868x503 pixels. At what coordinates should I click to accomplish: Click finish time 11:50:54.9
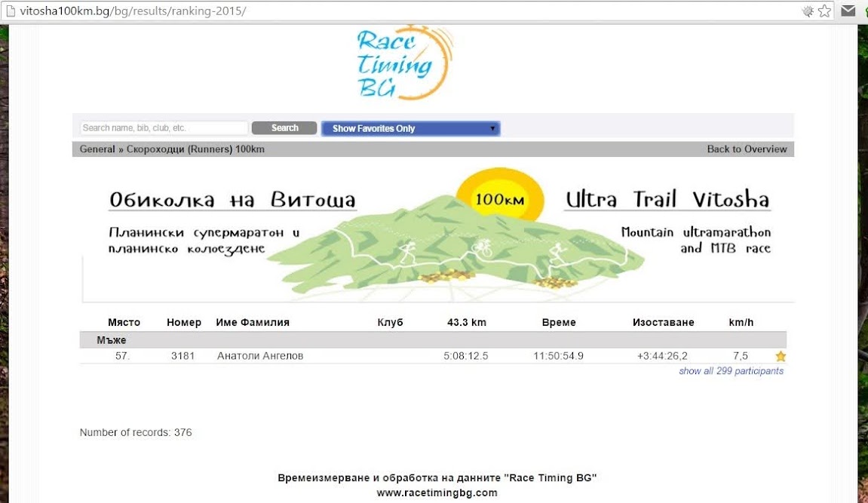tap(558, 356)
